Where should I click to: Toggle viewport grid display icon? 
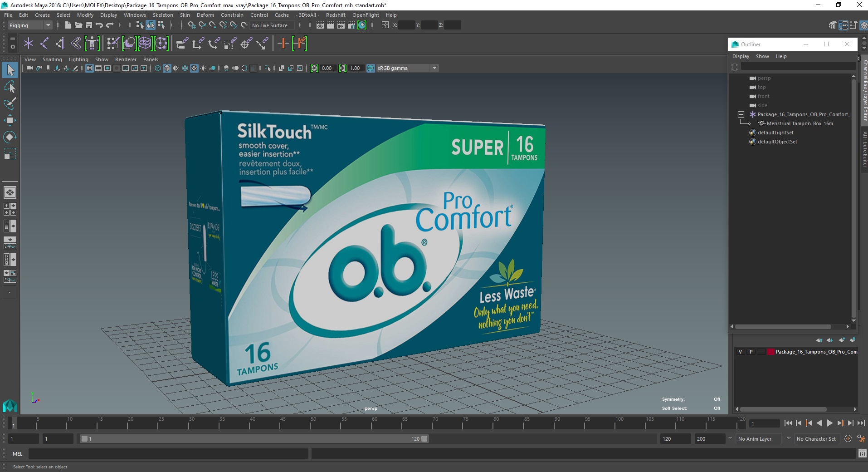point(89,68)
